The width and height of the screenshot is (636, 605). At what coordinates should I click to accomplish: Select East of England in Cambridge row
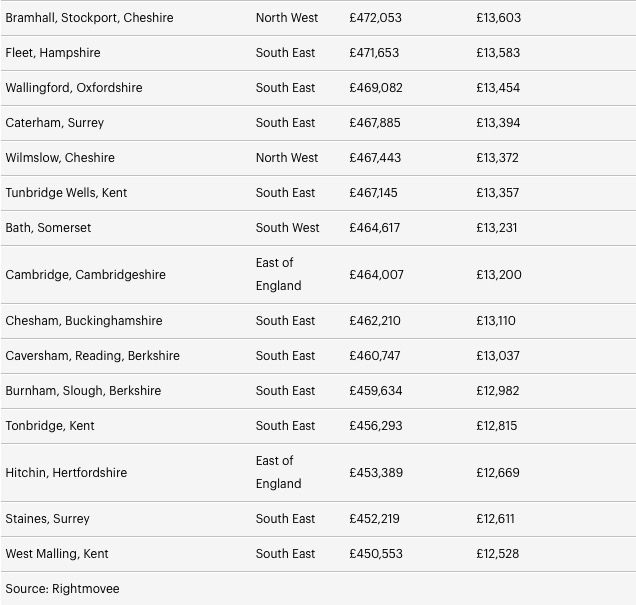[x=278, y=274]
